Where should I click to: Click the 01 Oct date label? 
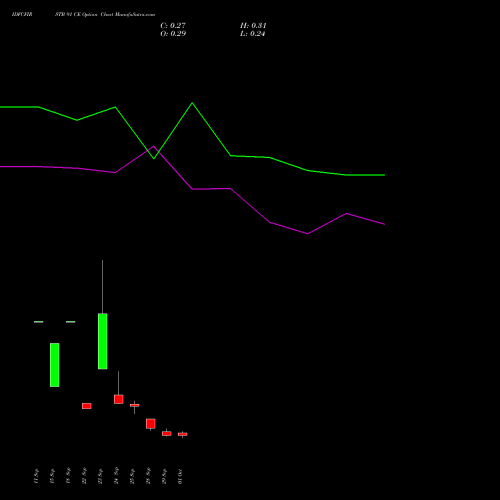coord(180,476)
